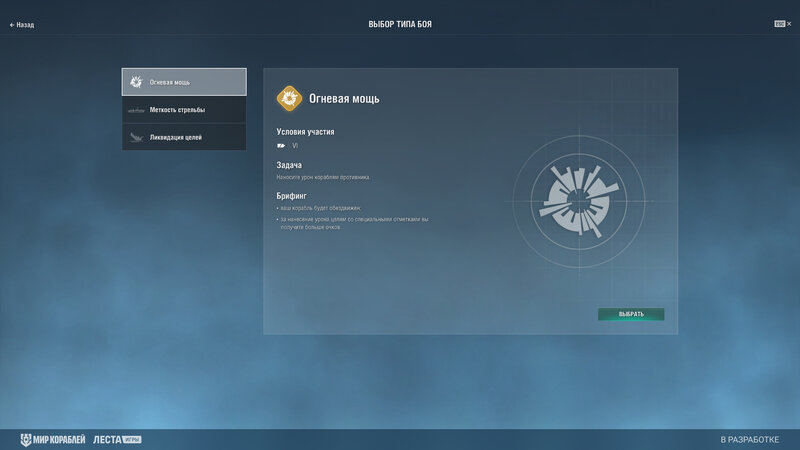Click the ship tier icon under Условия участия

(281, 146)
